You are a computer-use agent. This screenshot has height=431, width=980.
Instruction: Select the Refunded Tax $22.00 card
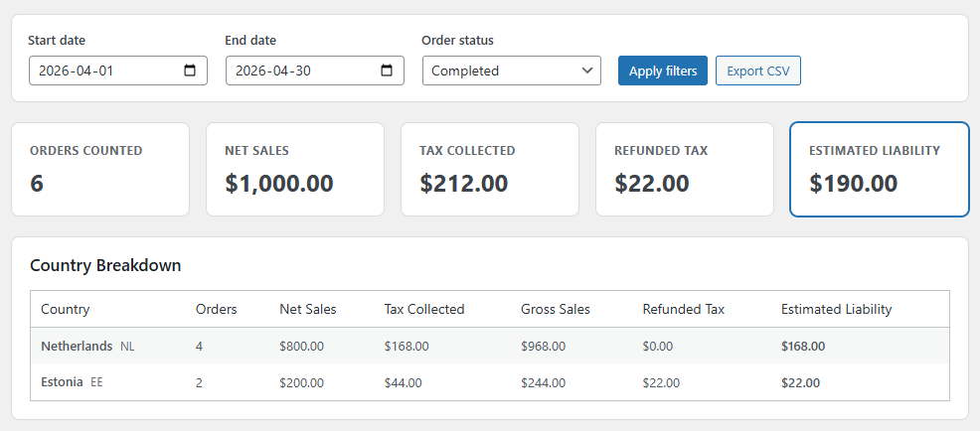(685, 169)
